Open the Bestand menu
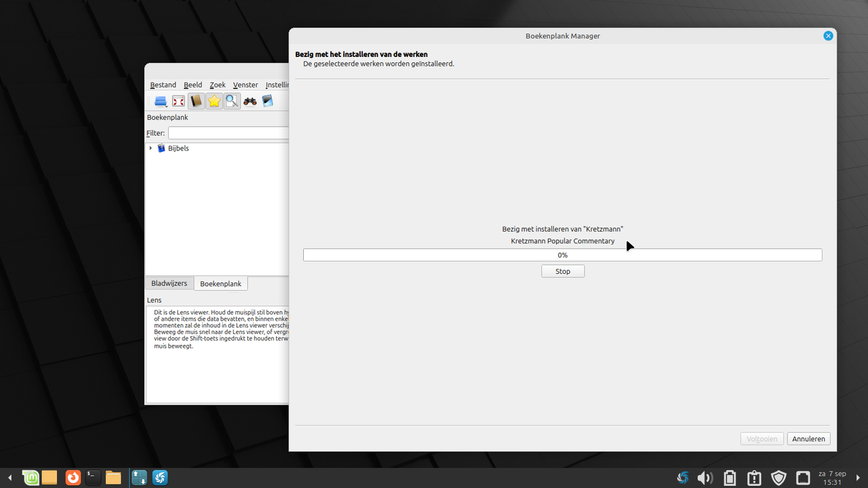The image size is (868, 488). (x=163, y=85)
